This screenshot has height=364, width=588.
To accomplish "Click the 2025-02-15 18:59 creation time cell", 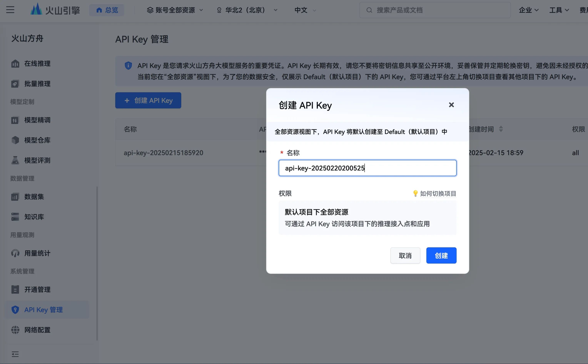I will pyautogui.click(x=496, y=153).
